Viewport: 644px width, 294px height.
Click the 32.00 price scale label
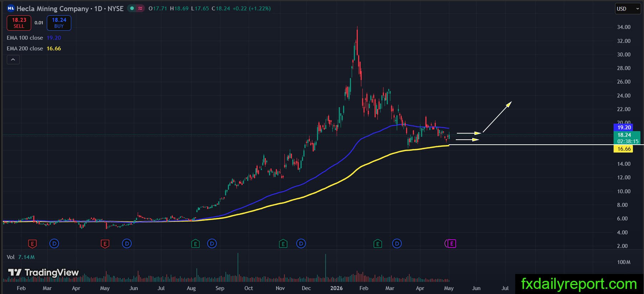point(624,41)
